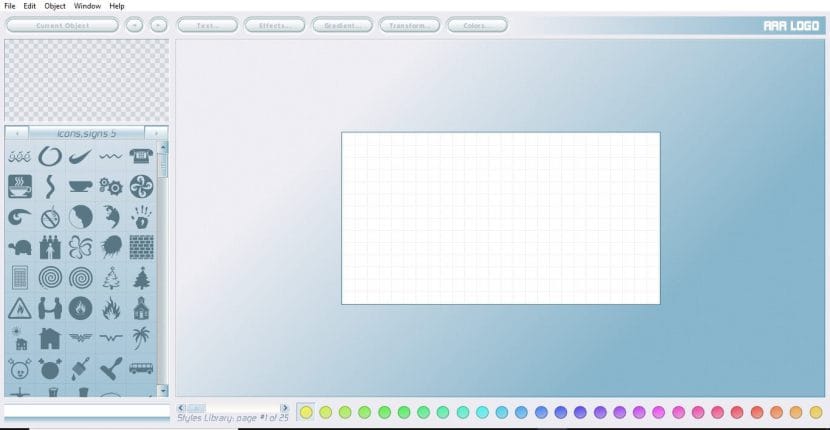Go to the next icon category

156,133
